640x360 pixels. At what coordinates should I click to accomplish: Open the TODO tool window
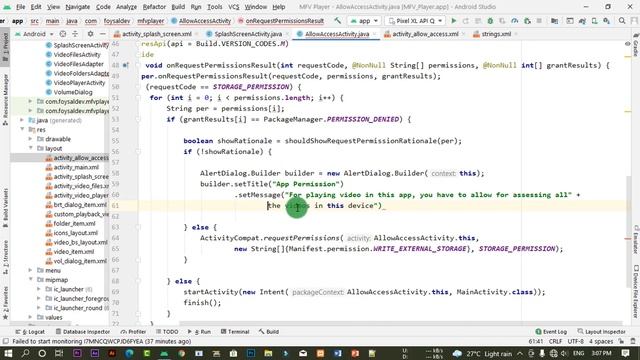pyautogui.click(x=167, y=332)
